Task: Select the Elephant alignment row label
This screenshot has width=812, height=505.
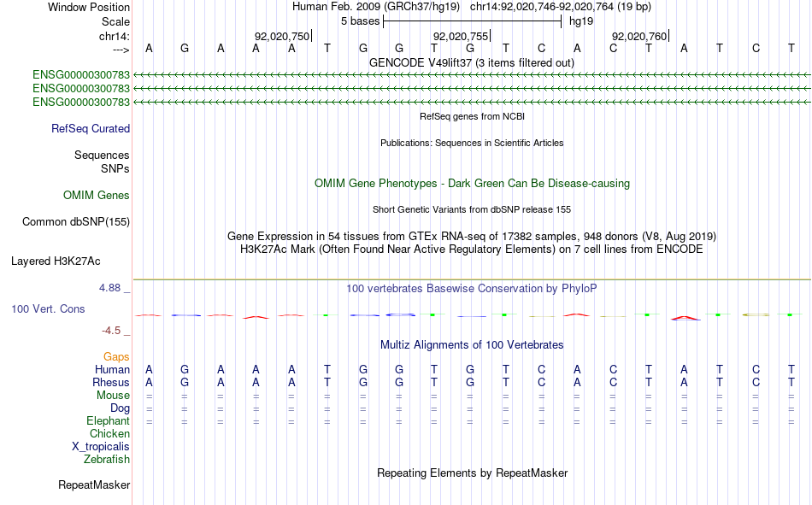Action: (108, 421)
